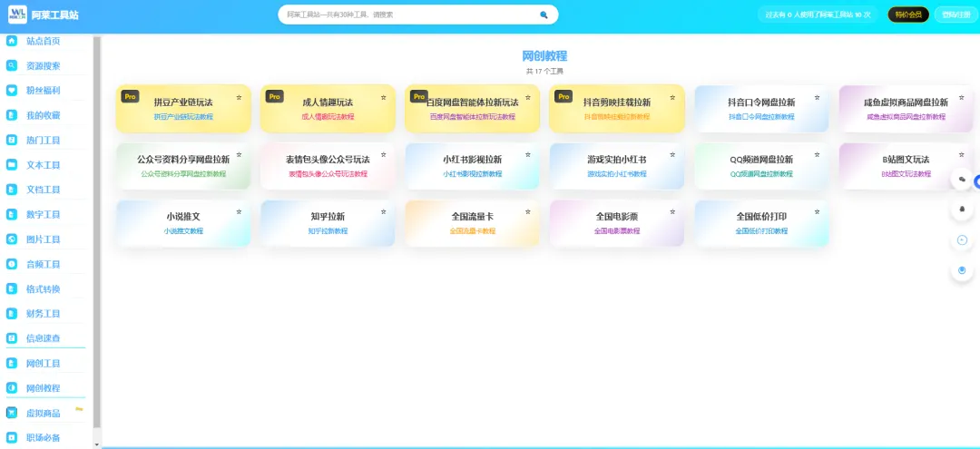This screenshot has width=980, height=449.
Task: Open the 拼豆产业链玩法 tutorial card
Action: (x=183, y=109)
